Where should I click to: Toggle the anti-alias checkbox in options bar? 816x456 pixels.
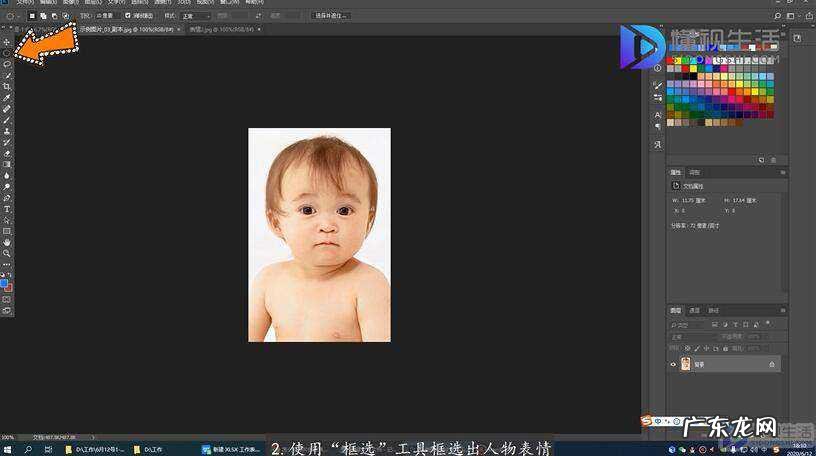[x=126, y=16]
